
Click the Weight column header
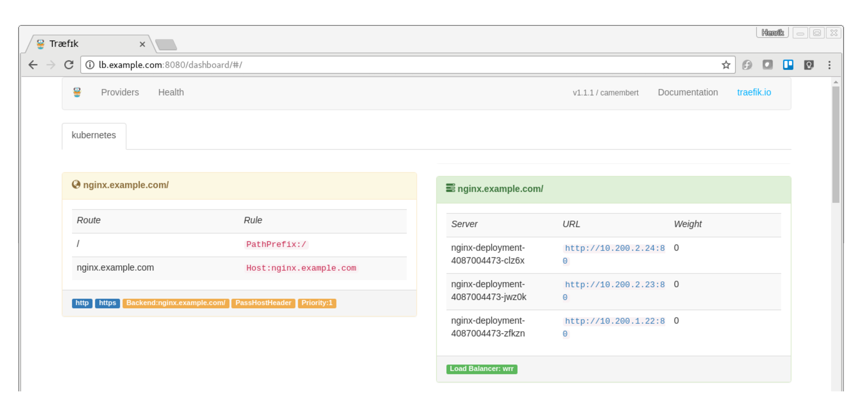pos(688,224)
